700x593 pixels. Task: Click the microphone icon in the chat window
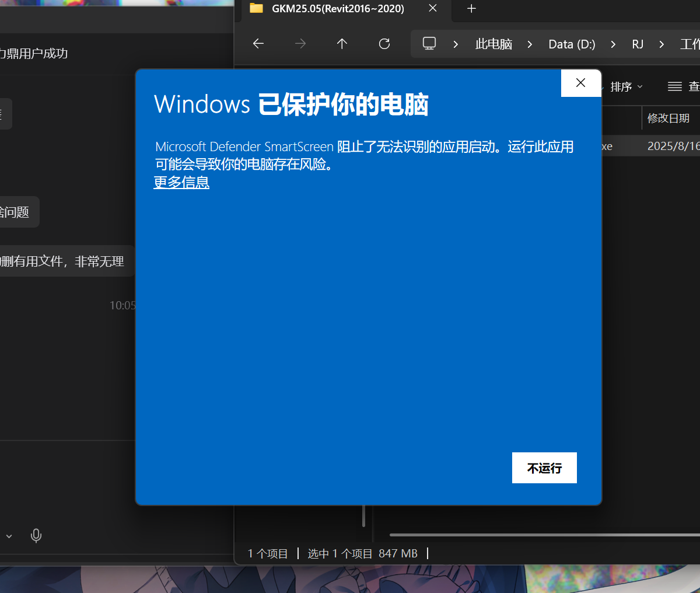[x=36, y=535]
